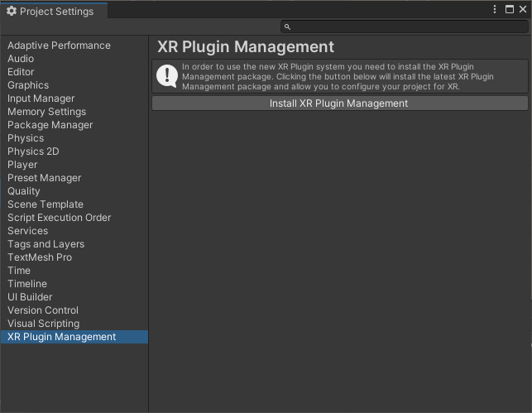Click the Install XR Plugin Management button

pos(339,103)
